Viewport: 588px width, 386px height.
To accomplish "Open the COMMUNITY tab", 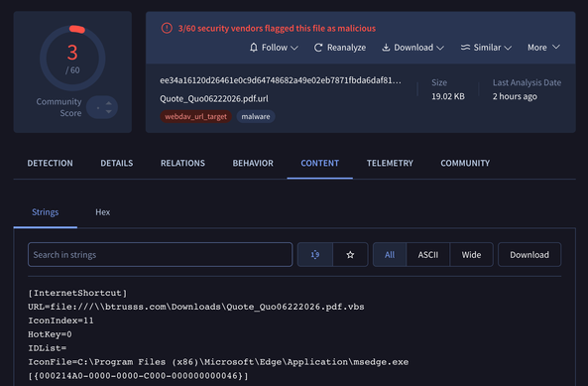I will (x=465, y=163).
